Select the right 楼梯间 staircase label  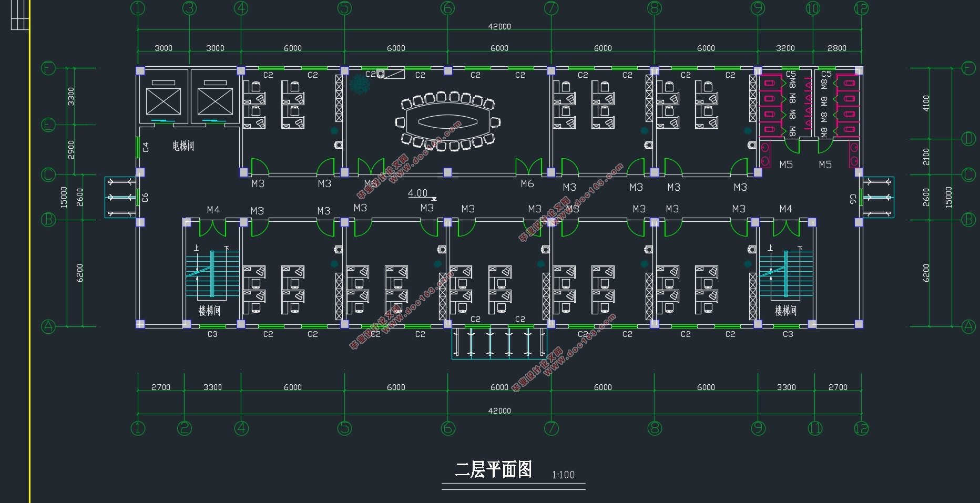[786, 311]
